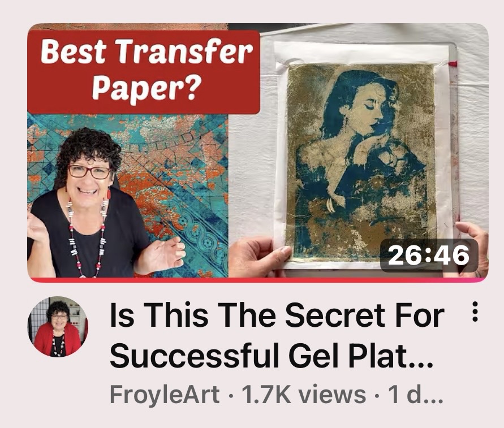Click the '1.7K views' metadata text
The width and height of the screenshot is (504, 428).
304,394
